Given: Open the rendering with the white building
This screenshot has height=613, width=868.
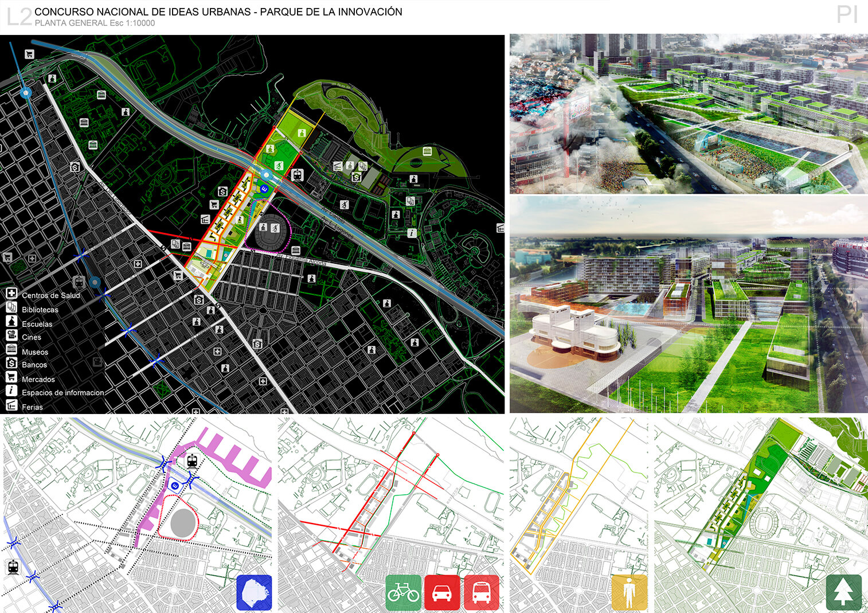Looking at the screenshot, I should pyautogui.click(x=689, y=304).
